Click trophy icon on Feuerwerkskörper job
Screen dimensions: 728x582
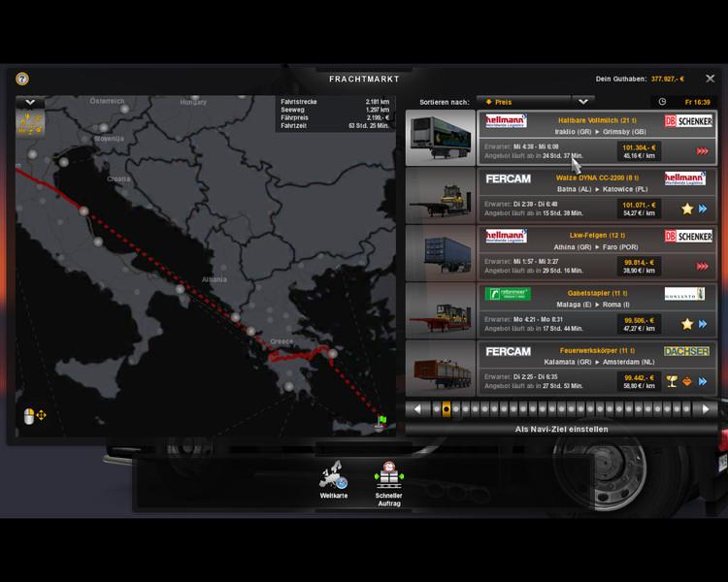(670, 381)
